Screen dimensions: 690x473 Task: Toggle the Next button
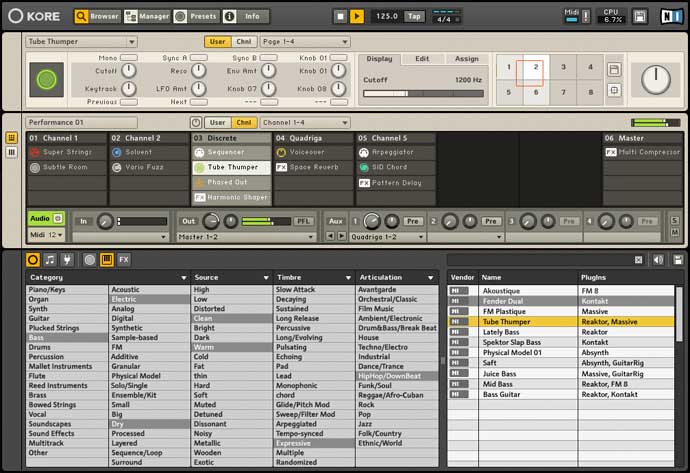click(198, 102)
